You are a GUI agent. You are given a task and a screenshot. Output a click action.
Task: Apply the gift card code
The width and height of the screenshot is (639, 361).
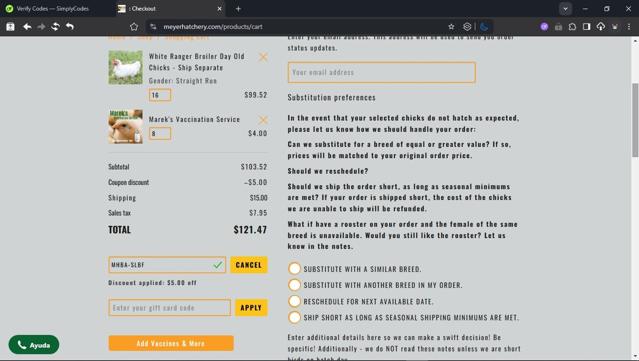click(251, 308)
